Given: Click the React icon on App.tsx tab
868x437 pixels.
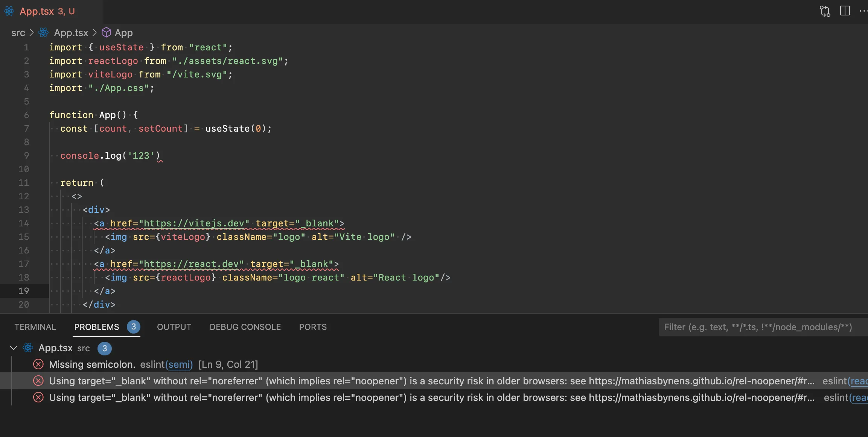Looking at the screenshot, I should pos(9,11).
